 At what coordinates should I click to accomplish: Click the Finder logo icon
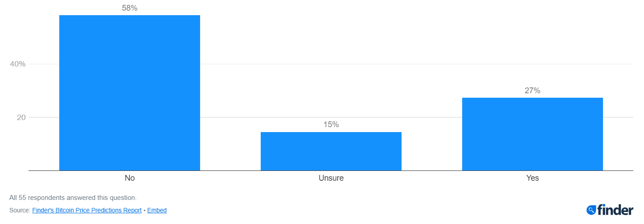point(591,210)
